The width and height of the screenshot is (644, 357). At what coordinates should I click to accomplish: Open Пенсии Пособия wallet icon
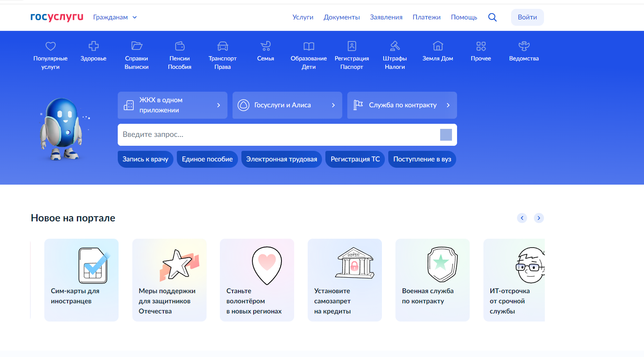point(180,46)
